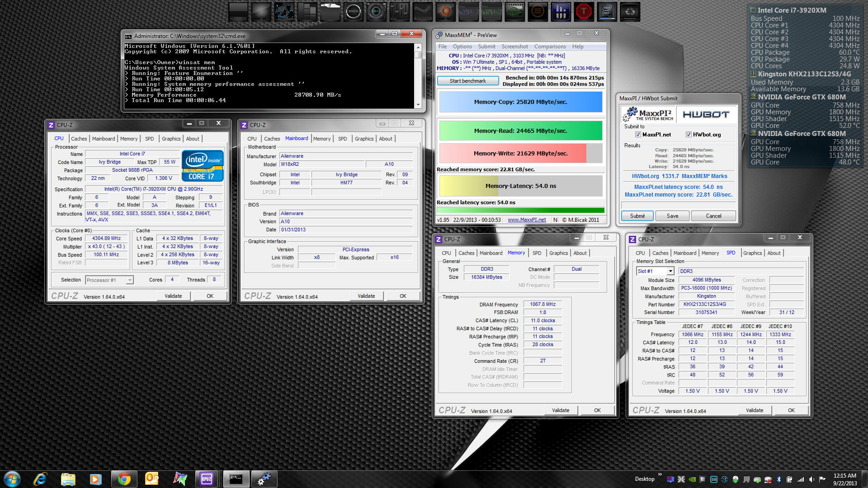Click Validate in the CPU tab CPU-Z window

pyautogui.click(x=173, y=296)
